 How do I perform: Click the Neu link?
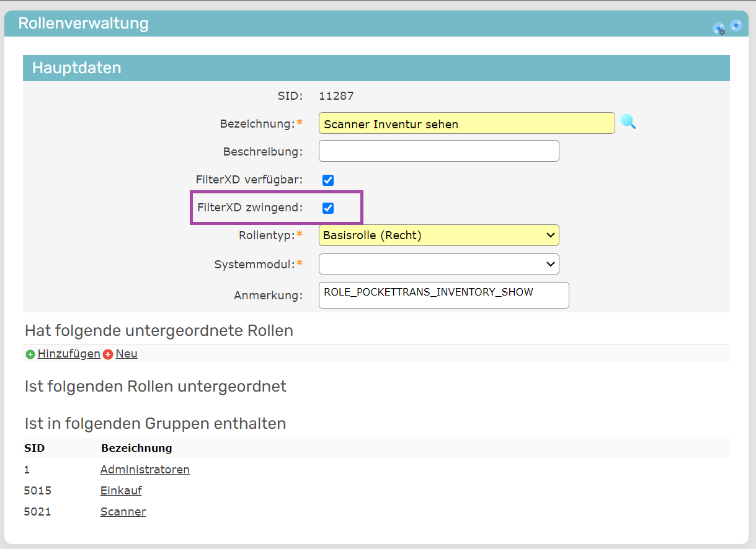[127, 354]
